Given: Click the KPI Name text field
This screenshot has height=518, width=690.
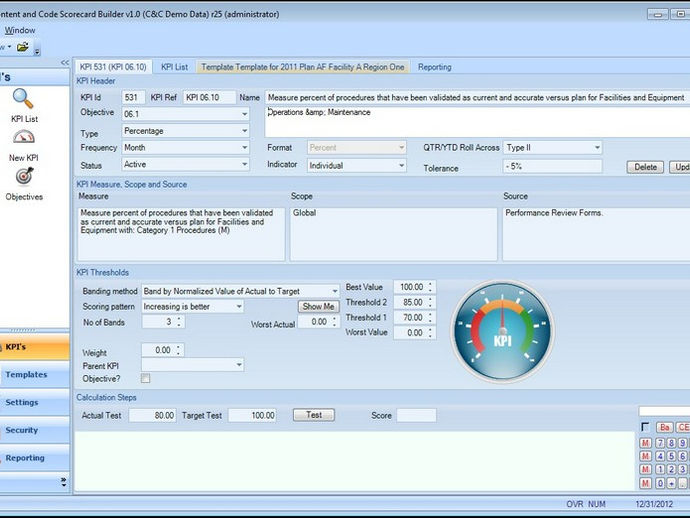Looking at the screenshot, I should 477,97.
